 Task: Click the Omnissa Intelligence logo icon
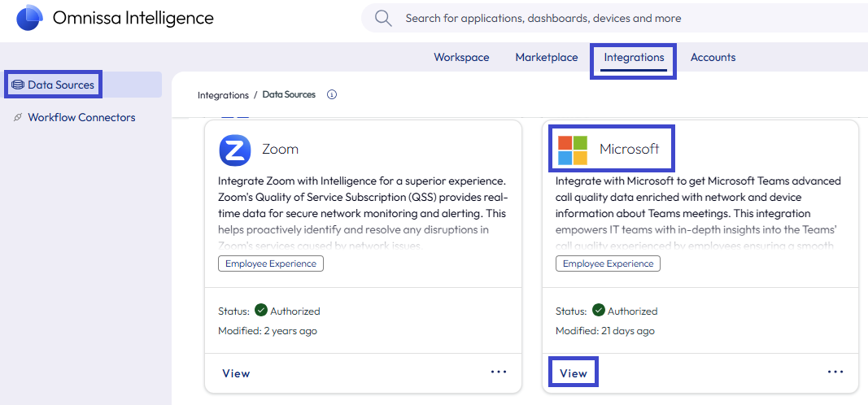click(30, 18)
